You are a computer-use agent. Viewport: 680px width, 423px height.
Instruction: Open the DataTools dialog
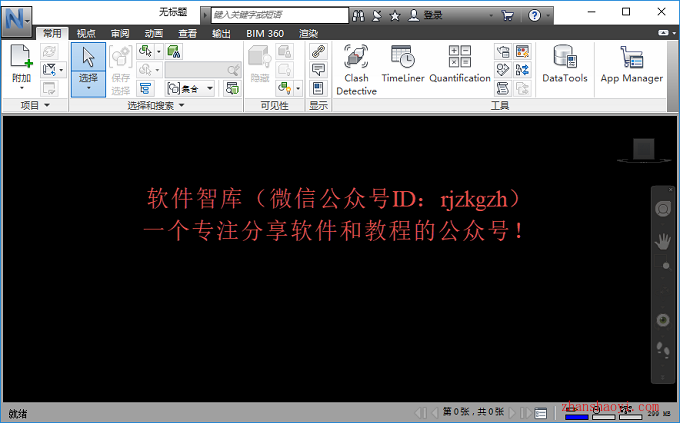(565, 63)
